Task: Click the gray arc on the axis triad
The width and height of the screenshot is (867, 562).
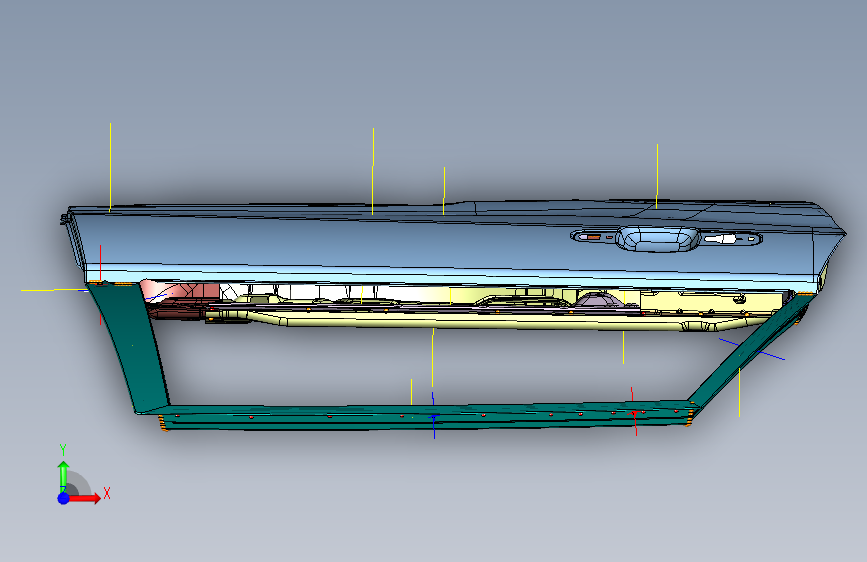Action: point(79,483)
